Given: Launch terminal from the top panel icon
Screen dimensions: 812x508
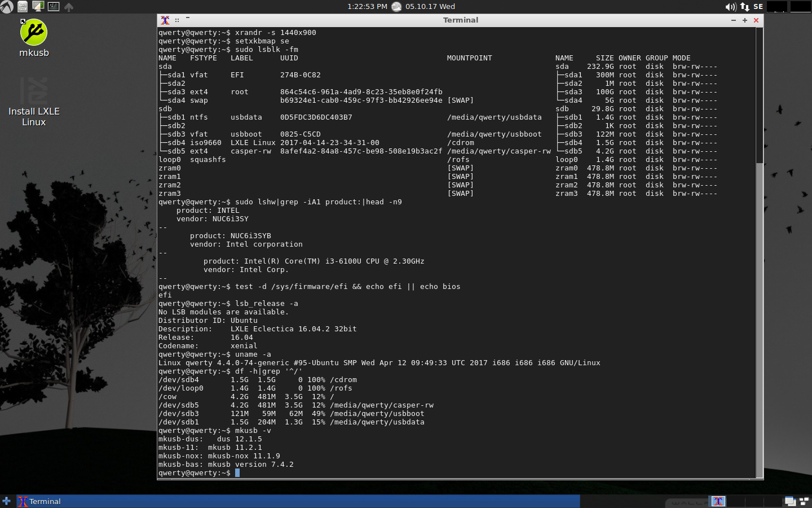Looking at the screenshot, I should pos(54,7).
